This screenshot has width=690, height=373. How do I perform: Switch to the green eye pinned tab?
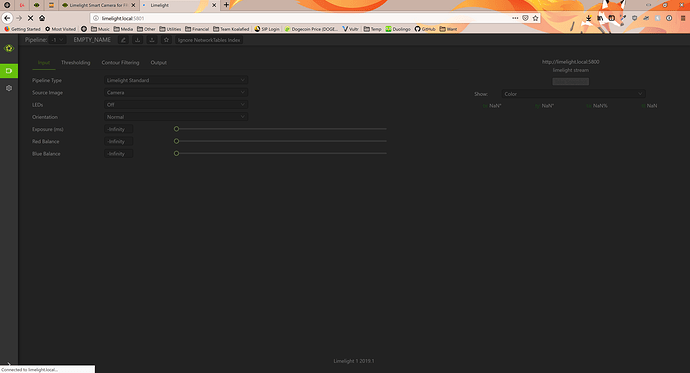tap(37, 5)
